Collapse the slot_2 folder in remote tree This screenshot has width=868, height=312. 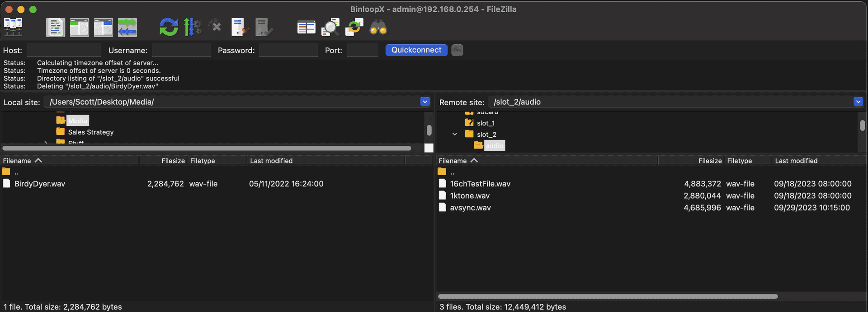tap(455, 135)
